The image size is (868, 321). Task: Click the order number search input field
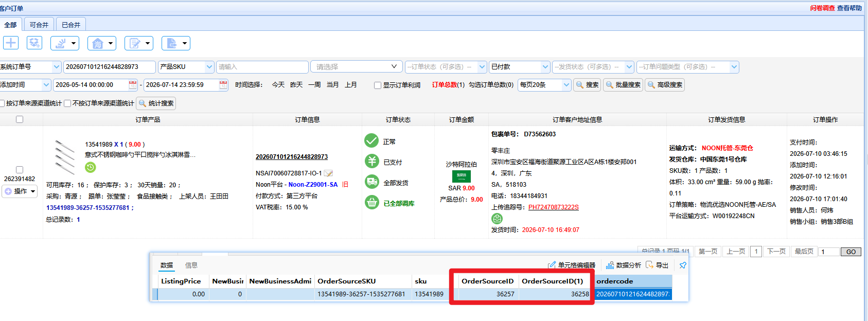click(110, 67)
